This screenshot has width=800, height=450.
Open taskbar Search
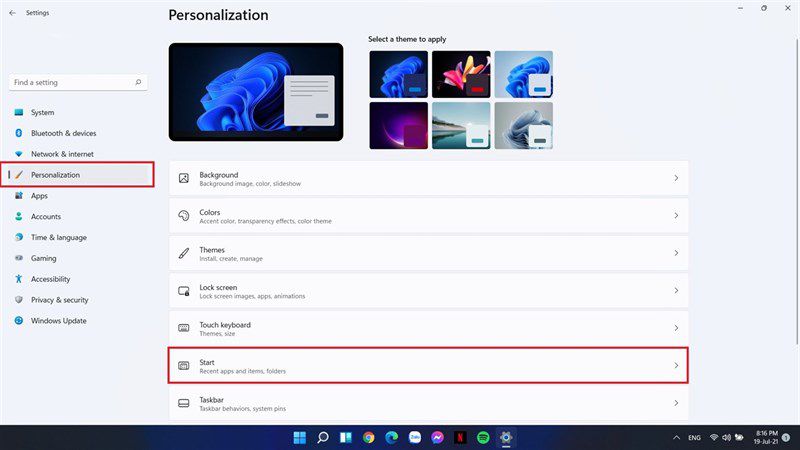[x=322, y=438]
